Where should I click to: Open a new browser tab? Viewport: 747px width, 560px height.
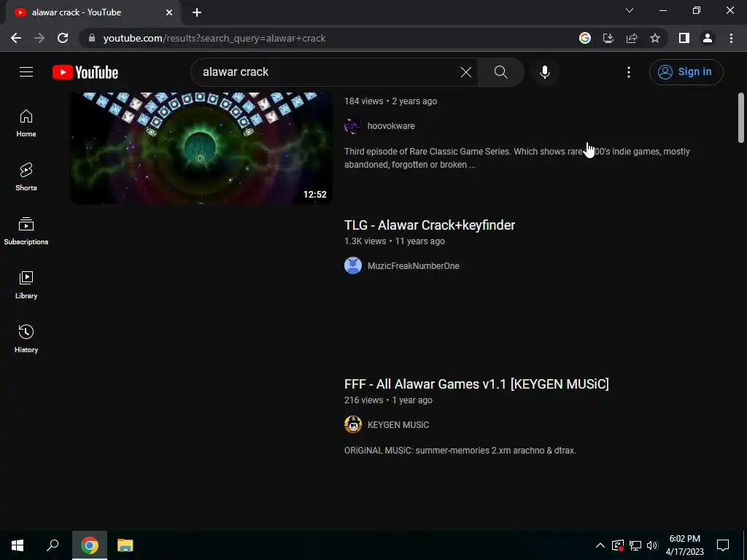click(197, 12)
